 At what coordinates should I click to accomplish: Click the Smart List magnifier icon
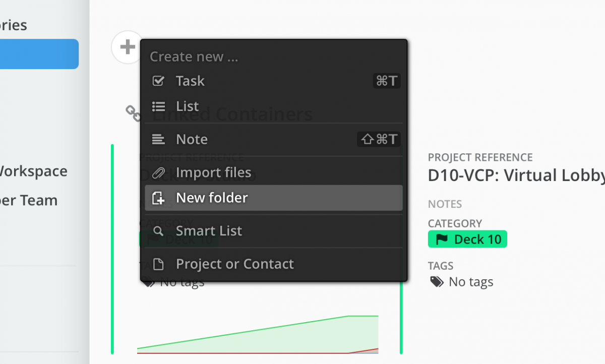pyautogui.click(x=158, y=231)
